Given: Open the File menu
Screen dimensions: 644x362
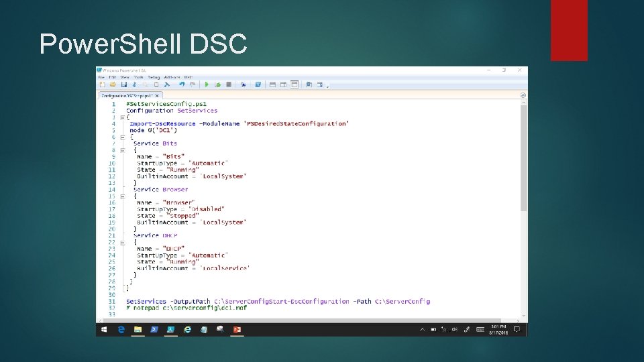Looking at the screenshot, I should click(x=101, y=77).
